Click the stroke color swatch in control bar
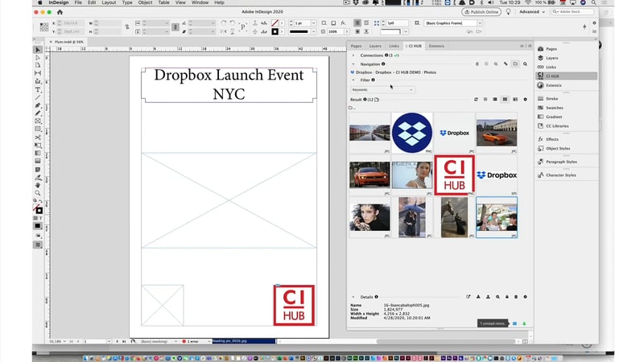 (x=275, y=31)
